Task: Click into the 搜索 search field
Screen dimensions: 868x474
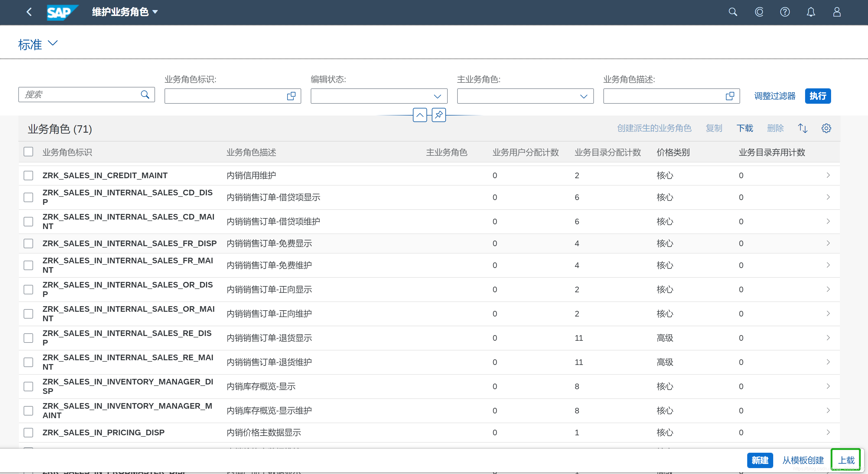Action: tap(81, 95)
